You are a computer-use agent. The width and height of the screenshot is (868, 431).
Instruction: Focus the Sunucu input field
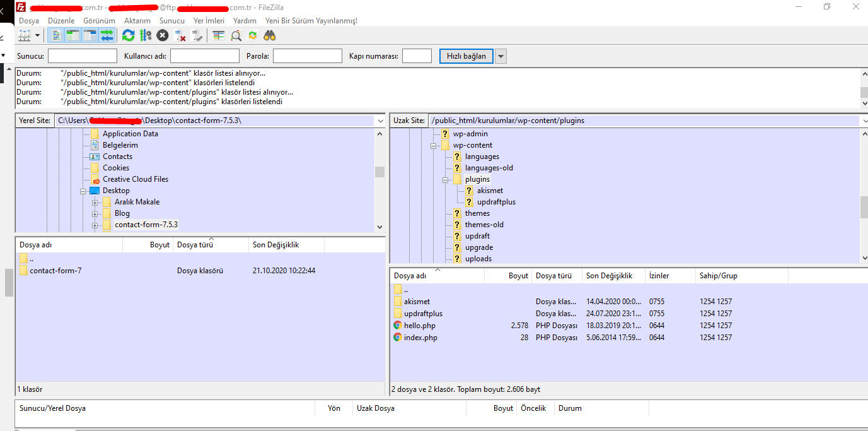point(83,56)
